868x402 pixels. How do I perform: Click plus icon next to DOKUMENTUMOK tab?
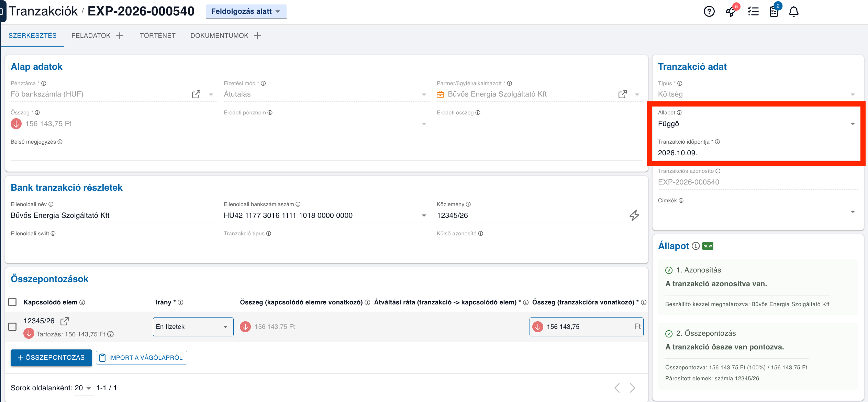click(257, 36)
